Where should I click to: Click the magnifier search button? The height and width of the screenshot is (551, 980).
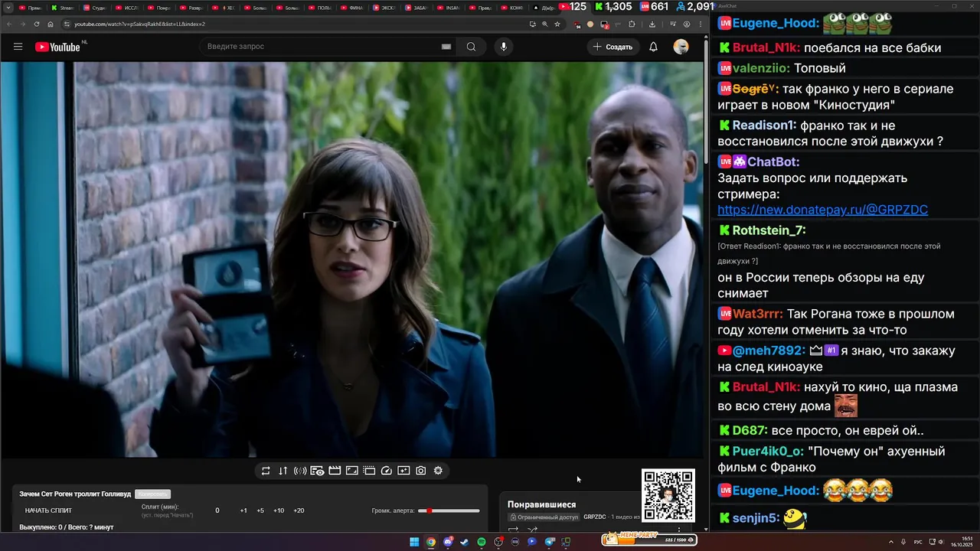click(x=471, y=47)
